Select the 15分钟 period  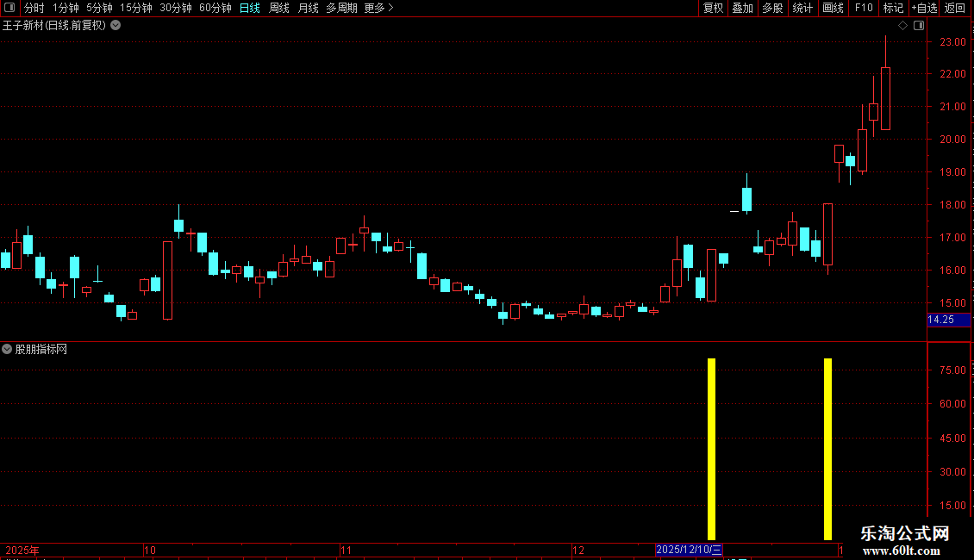click(135, 8)
